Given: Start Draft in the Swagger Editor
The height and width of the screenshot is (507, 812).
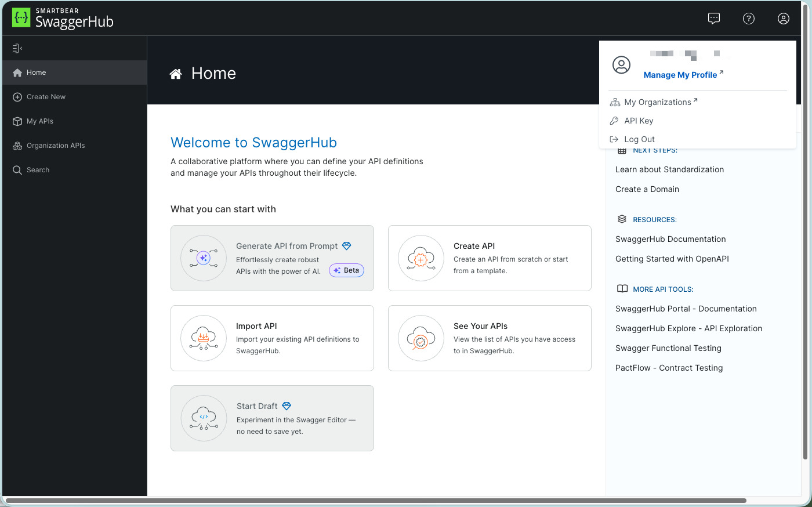Looking at the screenshot, I should pos(272,418).
